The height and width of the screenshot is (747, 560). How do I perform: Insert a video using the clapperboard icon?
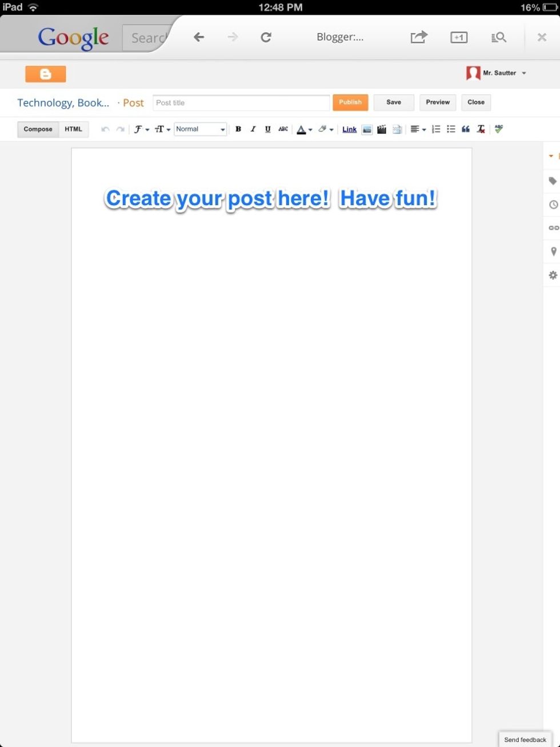pyautogui.click(x=382, y=129)
